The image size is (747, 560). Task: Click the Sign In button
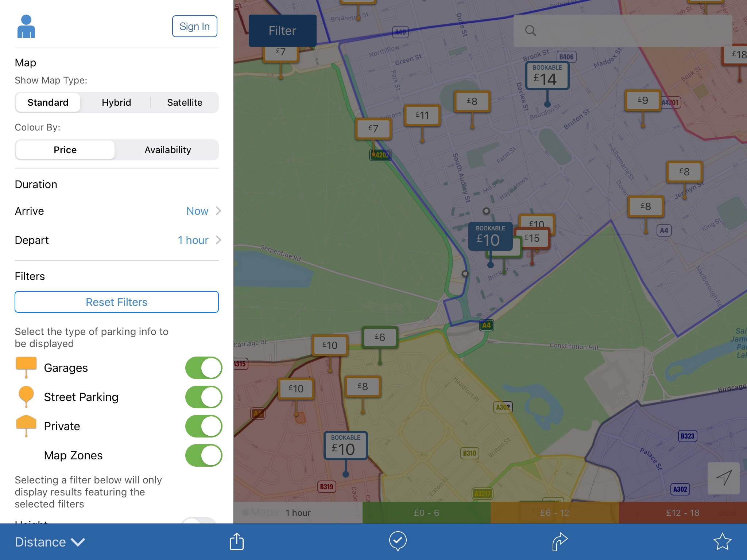pyautogui.click(x=194, y=26)
